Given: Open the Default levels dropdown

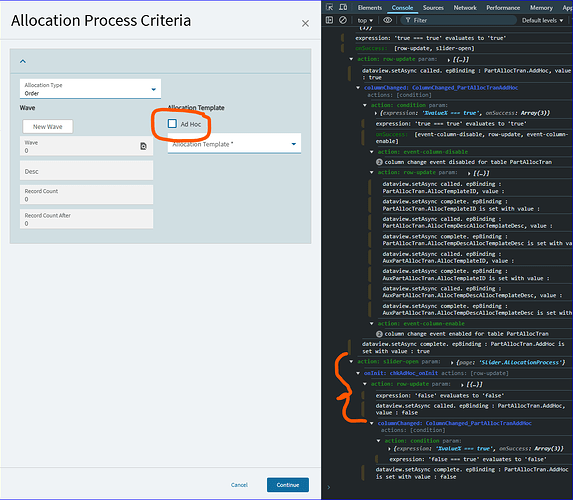Looking at the screenshot, I should (x=542, y=20).
